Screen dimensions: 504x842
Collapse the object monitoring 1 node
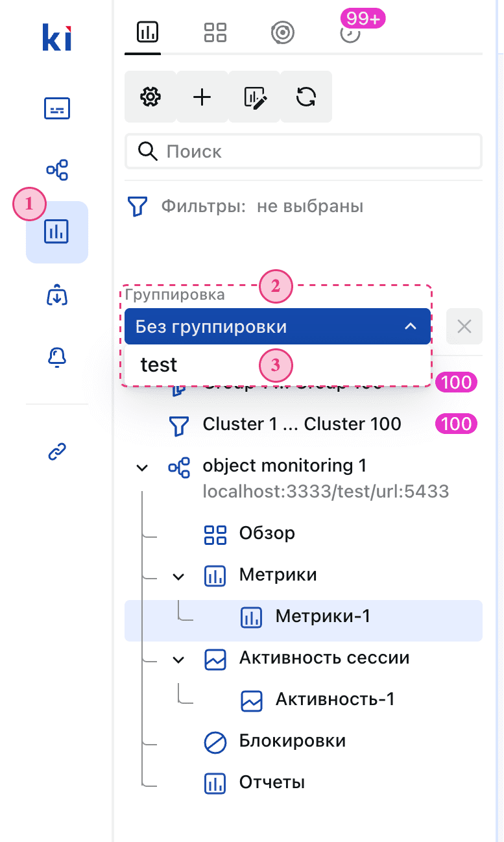pos(142,467)
